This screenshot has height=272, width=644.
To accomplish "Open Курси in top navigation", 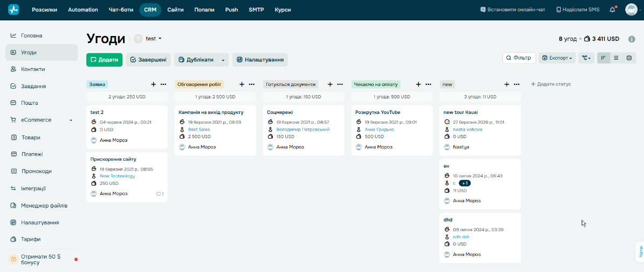I will click(283, 10).
